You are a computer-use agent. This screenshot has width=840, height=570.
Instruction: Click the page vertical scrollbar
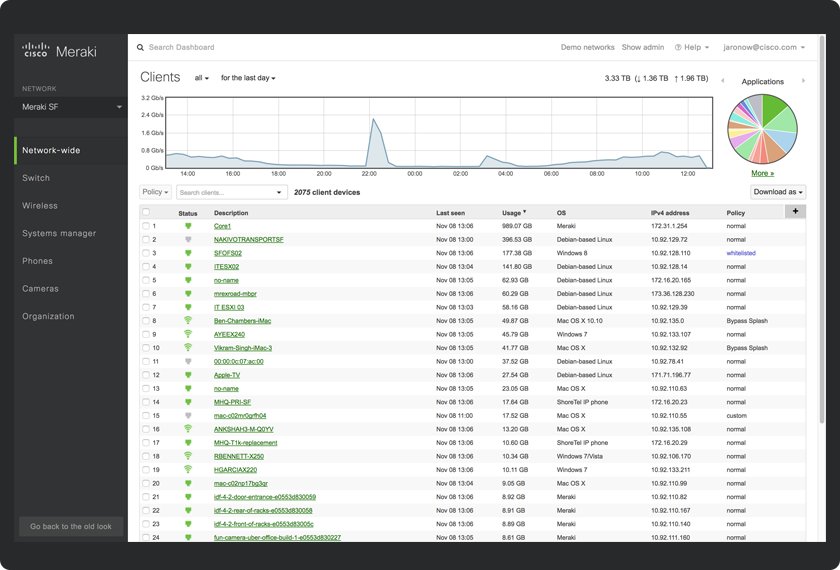click(x=822, y=230)
